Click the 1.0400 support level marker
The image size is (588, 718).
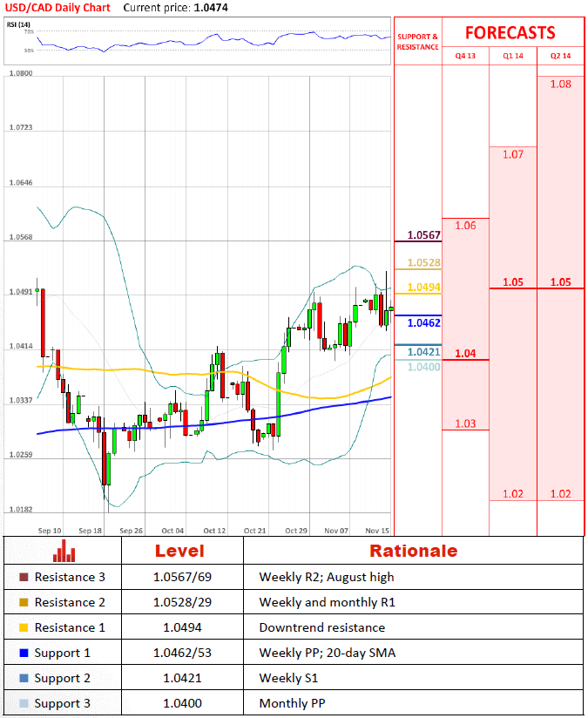(x=424, y=367)
